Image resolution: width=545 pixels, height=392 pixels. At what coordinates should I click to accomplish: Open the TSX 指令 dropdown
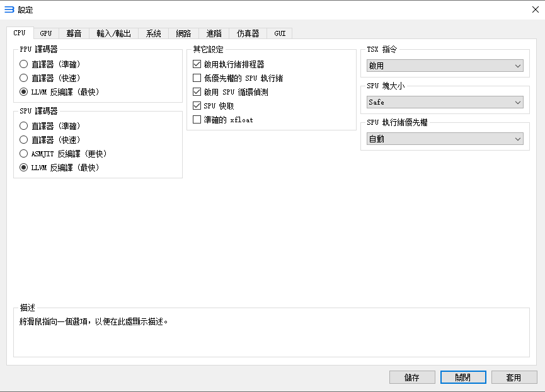click(x=445, y=65)
